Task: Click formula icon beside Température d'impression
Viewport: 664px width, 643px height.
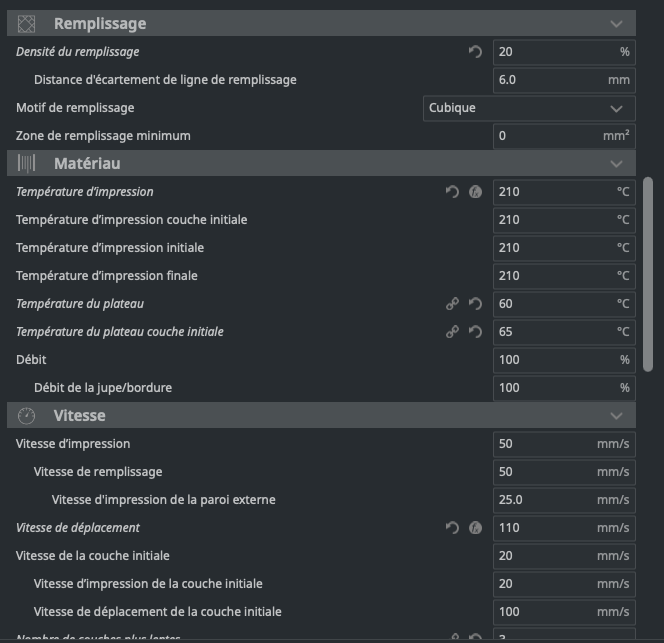Action: [x=476, y=192]
